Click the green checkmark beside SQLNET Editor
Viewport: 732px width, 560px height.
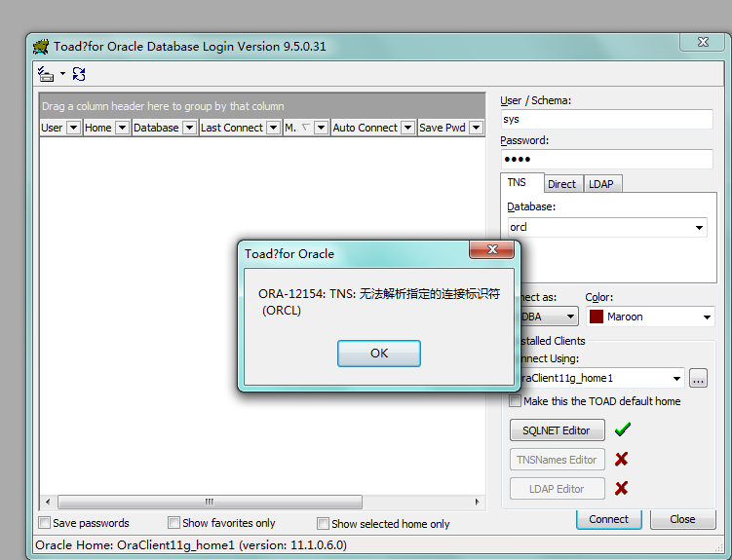coord(622,429)
